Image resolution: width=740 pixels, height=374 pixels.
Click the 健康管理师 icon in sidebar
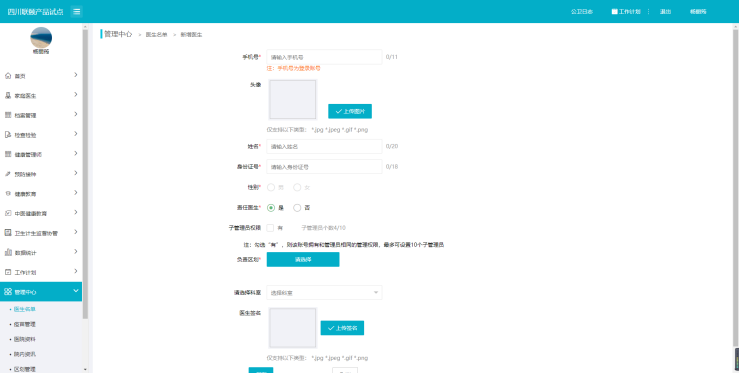pos(8,154)
